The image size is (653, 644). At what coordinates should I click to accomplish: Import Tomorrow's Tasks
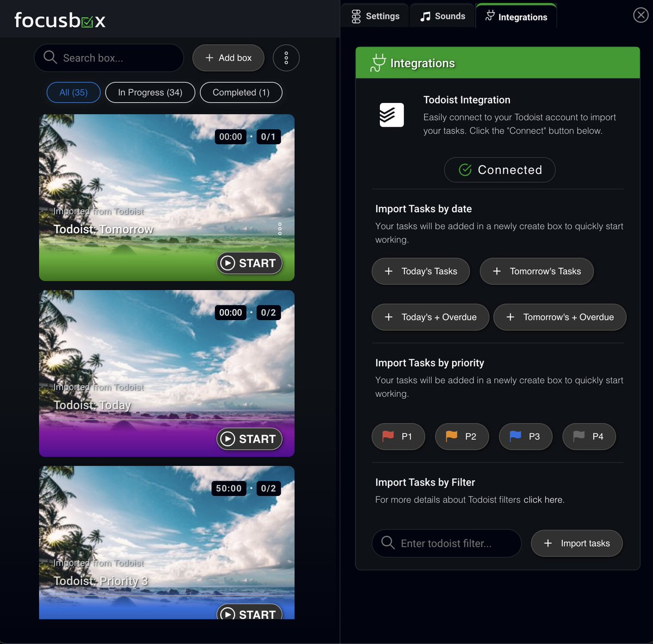537,271
